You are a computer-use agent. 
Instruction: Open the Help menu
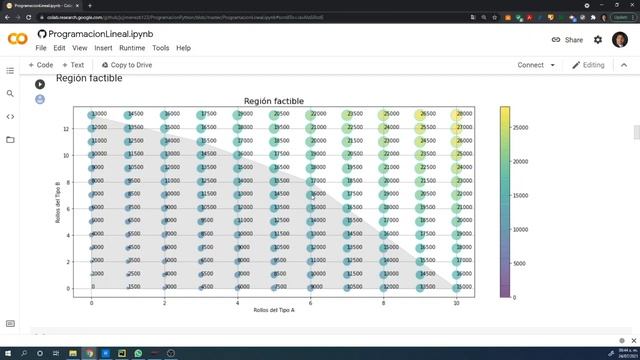pos(183,48)
